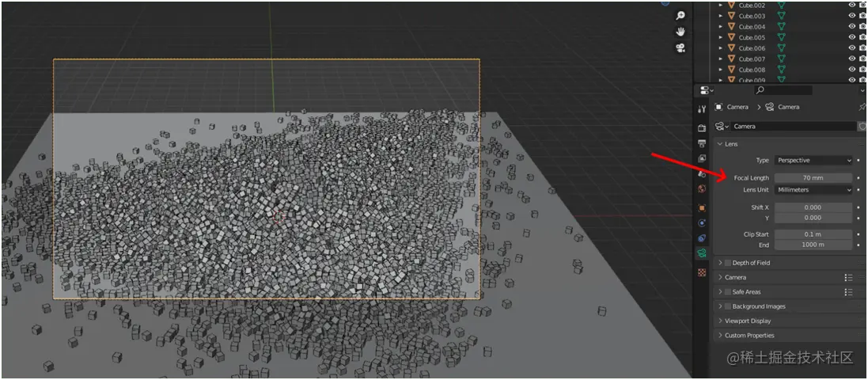Click the viewport zoom magnifier icon
868x380 pixels.
click(x=680, y=16)
